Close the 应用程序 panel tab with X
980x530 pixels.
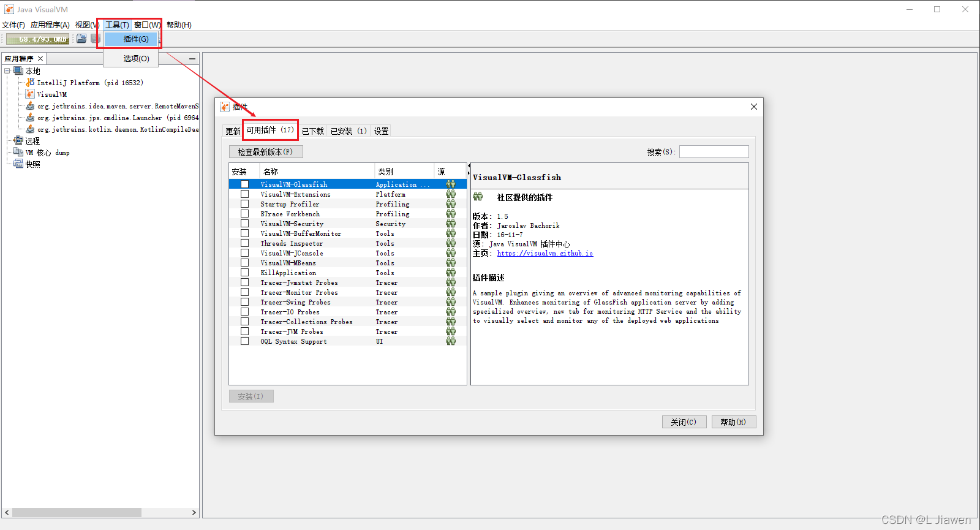[x=40, y=58]
